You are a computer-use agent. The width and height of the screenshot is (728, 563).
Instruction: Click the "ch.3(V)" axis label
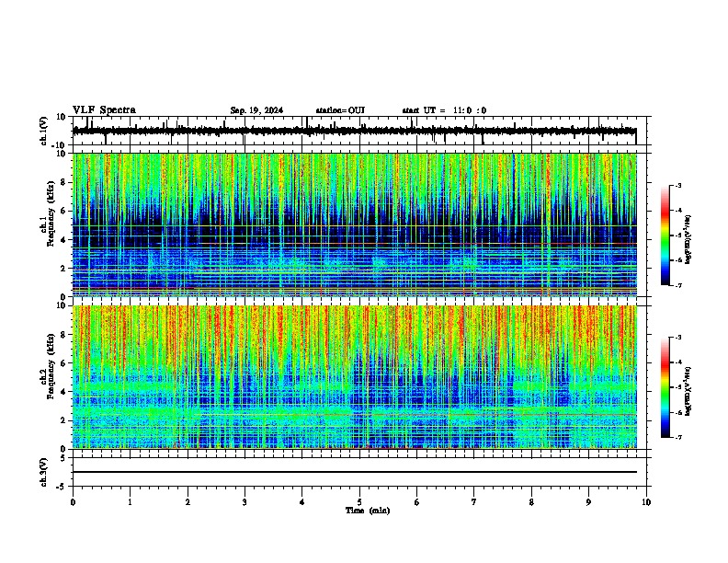(44, 472)
